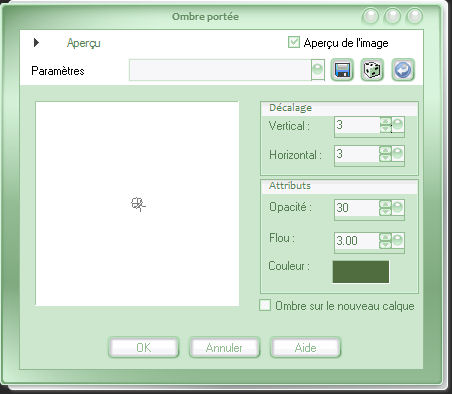Open the Vertical offset slider popup button

click(x=398, y=125)
